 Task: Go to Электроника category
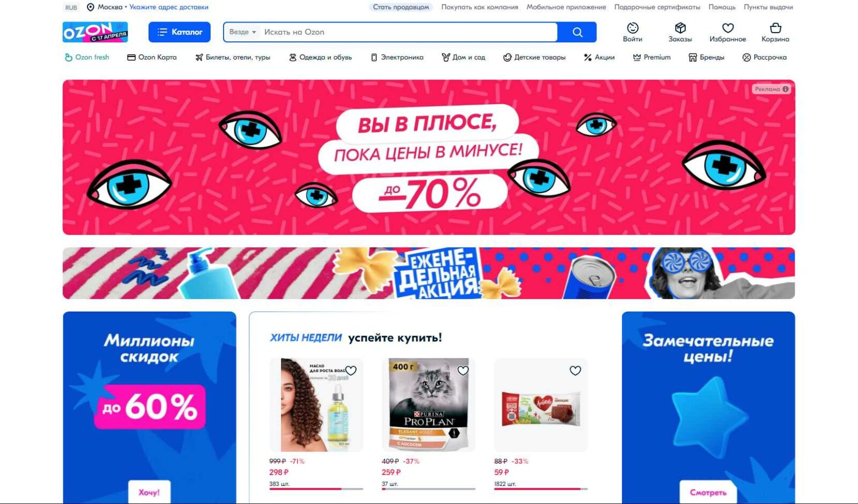(x=397, y=57)
